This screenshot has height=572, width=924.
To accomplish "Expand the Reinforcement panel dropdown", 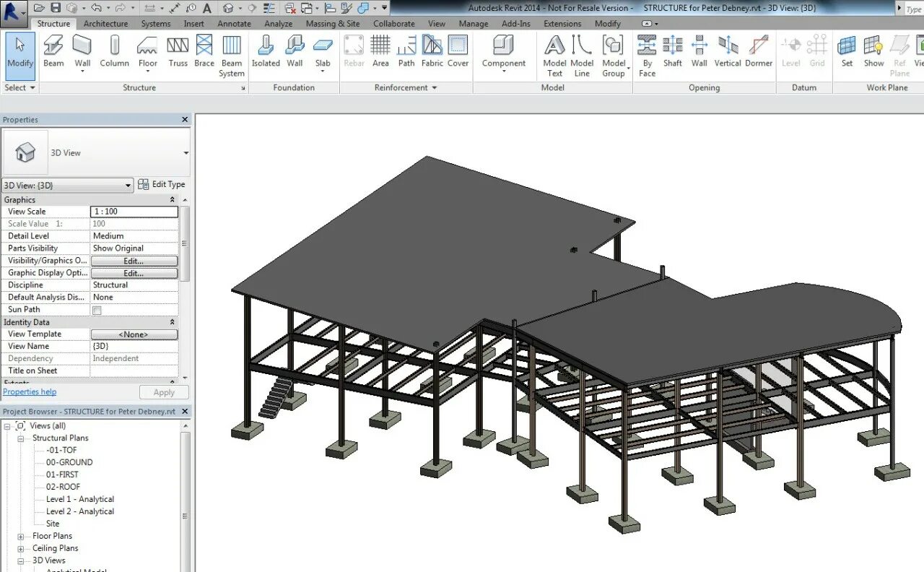I will click(x=406, y=87).
